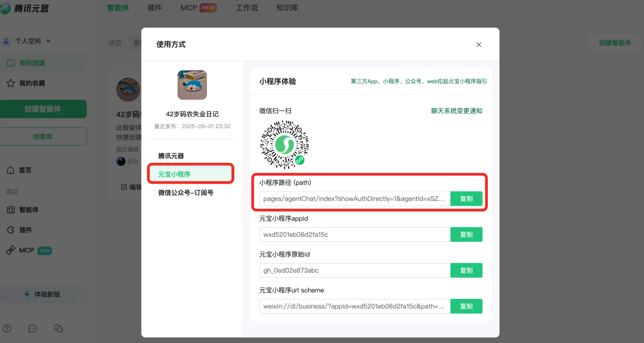Viewport: 644px width, 343px height.
Task: Click the robot icon beside 智能体
Action: [x=11, y=209]
